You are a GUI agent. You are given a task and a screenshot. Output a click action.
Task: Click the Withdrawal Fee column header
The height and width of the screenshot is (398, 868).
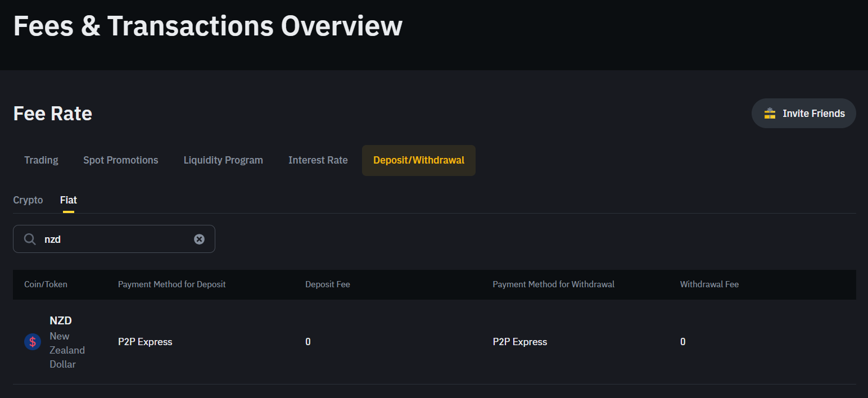tap(709, 284)
